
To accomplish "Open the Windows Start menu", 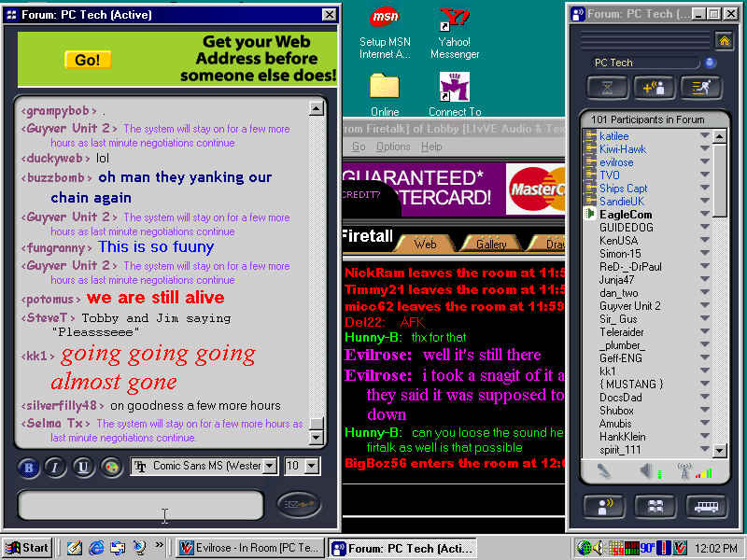I will tap(27, 548).
